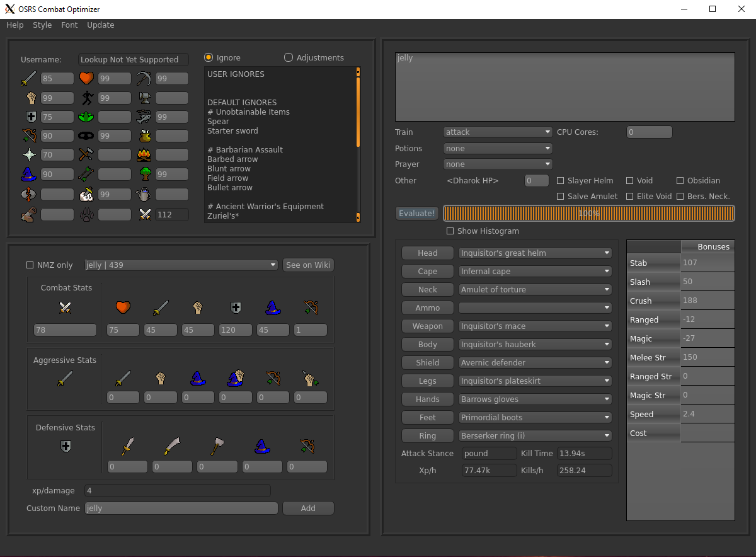
Task: Click the scimitar slash icon in Defensive Stats
Action: 173,446
